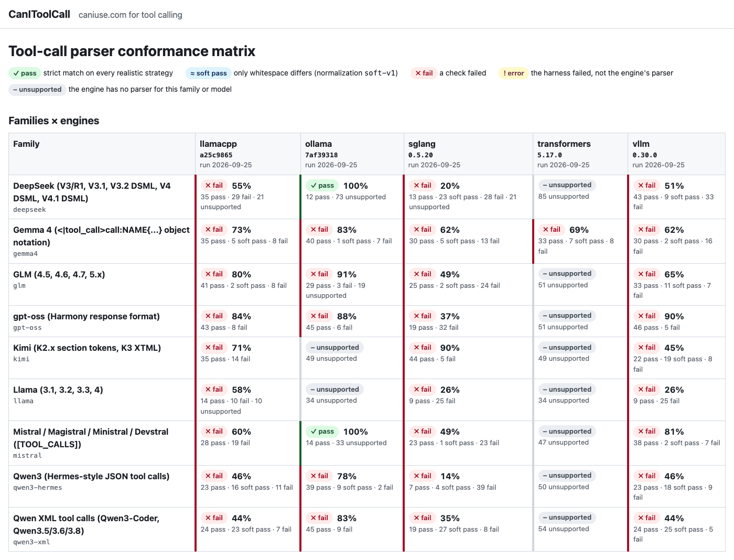This screenshot has height=560, width=734.
Task: Click the fail badge in Mistral vllm cell
Action: tap(646, 431)
